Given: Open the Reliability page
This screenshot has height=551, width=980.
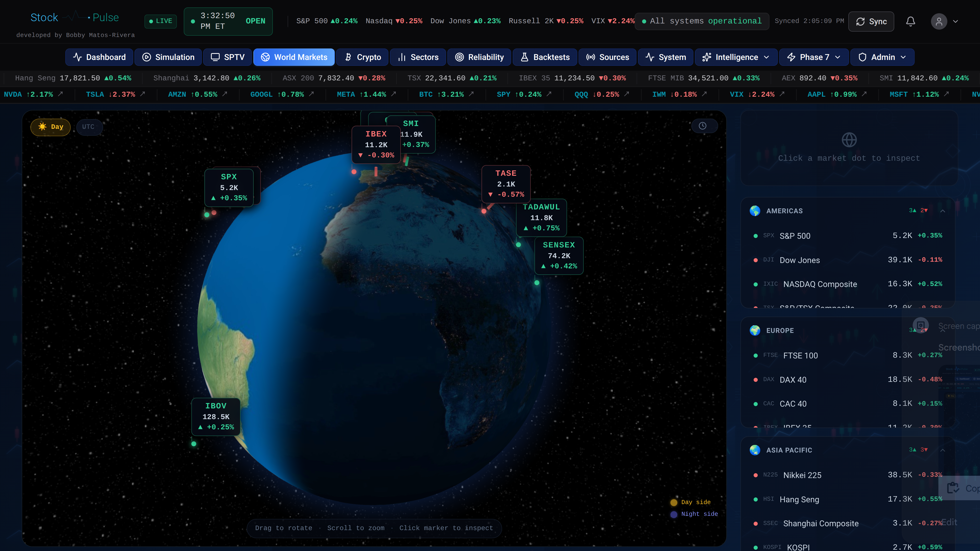Looking at the screenshot, I should tap(479, 57).
